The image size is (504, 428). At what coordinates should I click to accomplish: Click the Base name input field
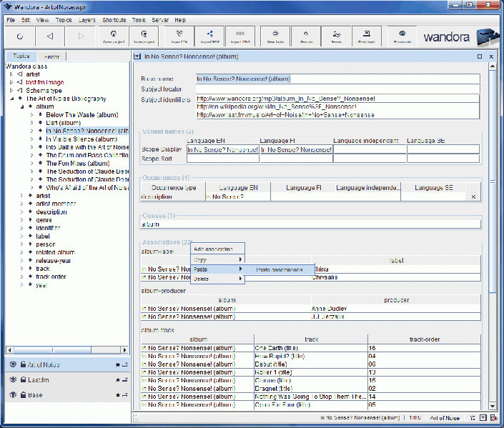pyautogui.click(x=336, y=79)
